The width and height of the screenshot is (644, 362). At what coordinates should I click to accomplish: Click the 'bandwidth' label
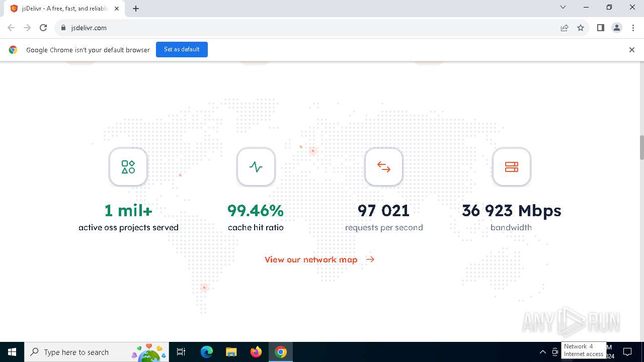511,227
